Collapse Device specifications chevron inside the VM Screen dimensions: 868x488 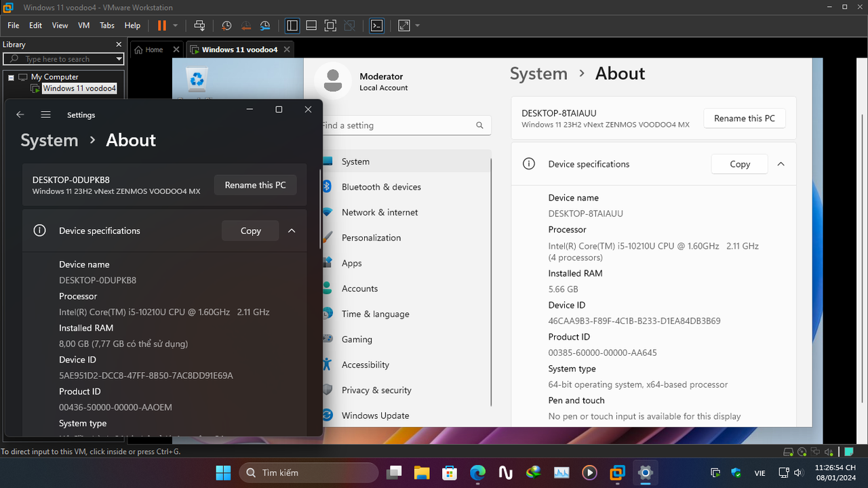[x=781, y=164]
